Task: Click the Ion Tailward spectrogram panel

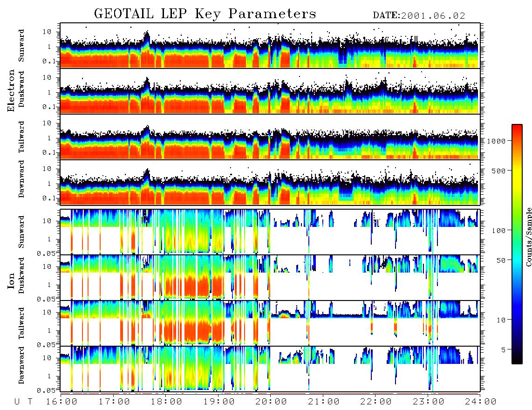Action: click(x=270, y=323)
